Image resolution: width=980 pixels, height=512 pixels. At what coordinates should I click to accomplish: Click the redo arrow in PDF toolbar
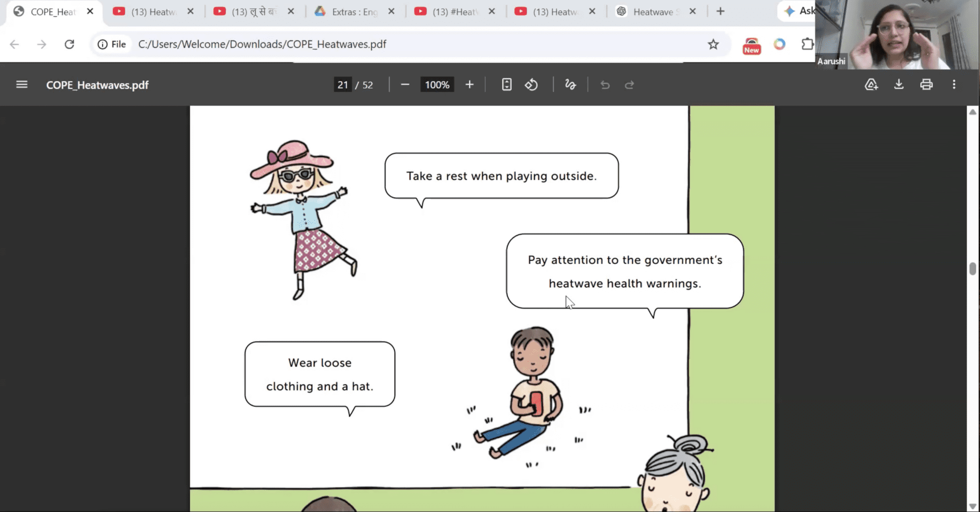point(629,85)
